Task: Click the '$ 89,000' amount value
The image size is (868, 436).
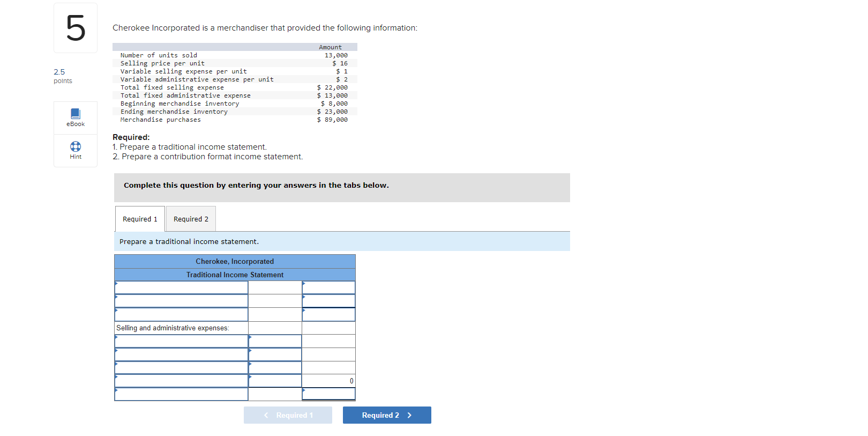Action: tap(332, 120)
